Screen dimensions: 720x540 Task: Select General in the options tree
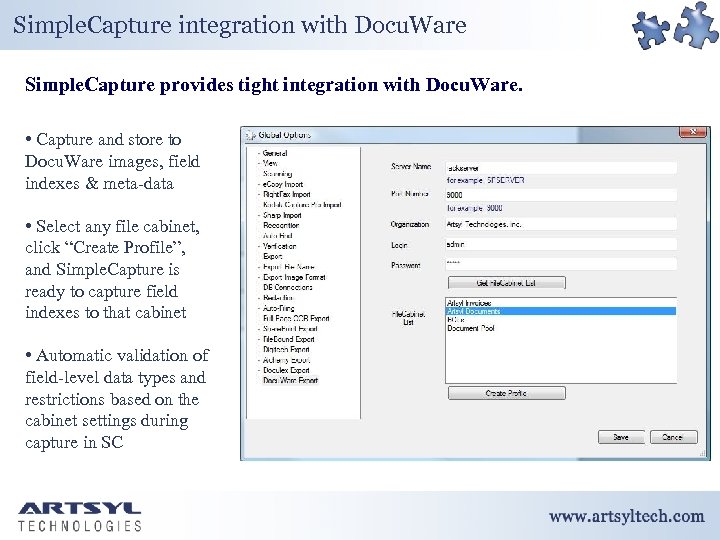[x=275, y=153]
